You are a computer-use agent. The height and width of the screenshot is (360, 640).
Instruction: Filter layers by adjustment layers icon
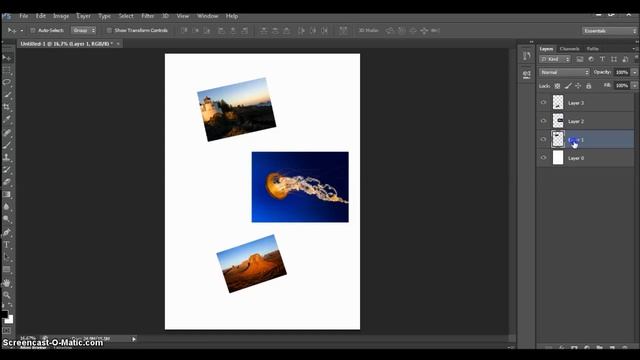(591, 60)
